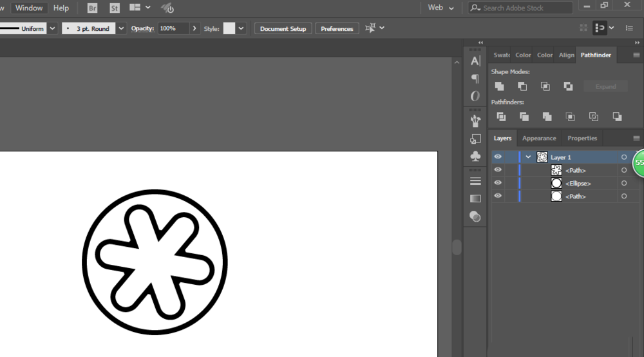Open the Brushes panel icon
The height and width of the screenshot is (357, 644).
(475, 121)
